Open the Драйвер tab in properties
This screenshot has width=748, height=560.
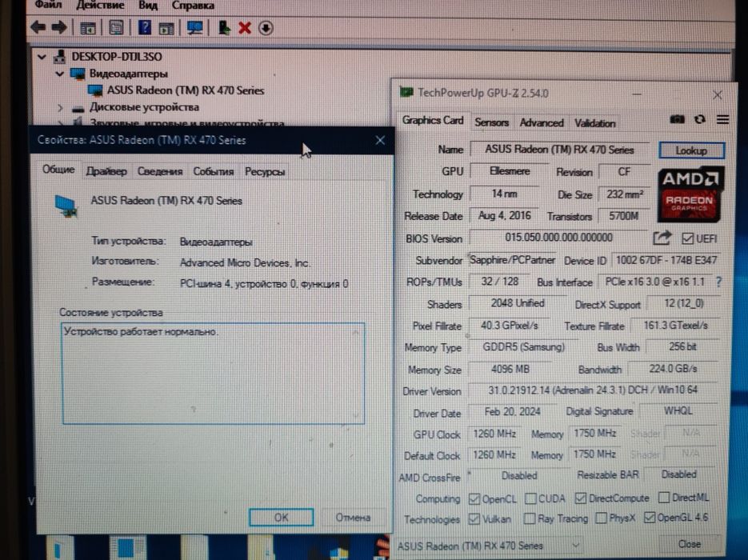coord(106,172)
